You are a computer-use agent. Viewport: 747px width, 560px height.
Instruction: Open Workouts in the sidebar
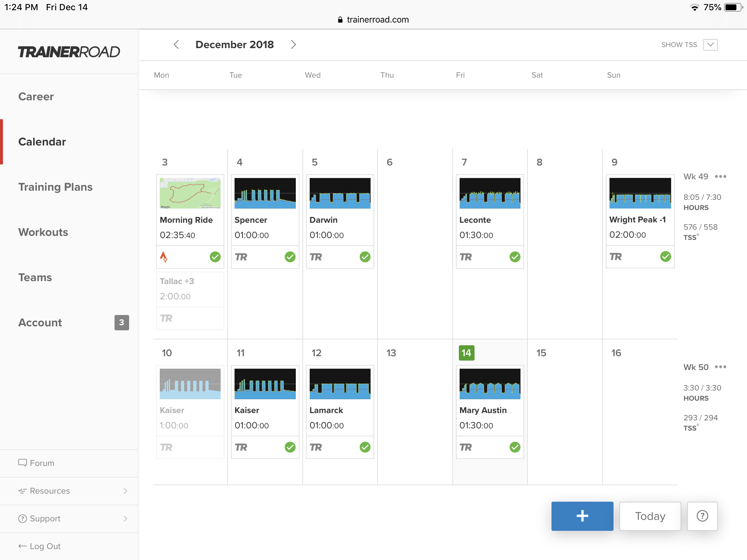click(x=43, y=232)
